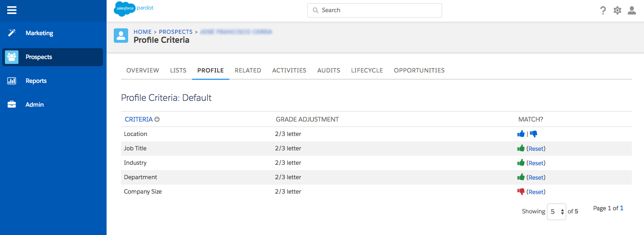The image size is (644, 235).
Task: Reset the Industry match
Action: (536, 163)
